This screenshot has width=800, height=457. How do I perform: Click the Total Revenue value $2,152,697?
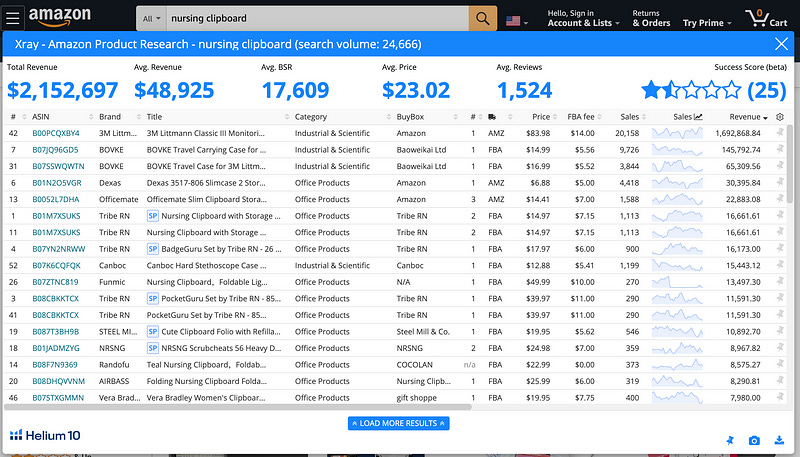tap(62, 90)
